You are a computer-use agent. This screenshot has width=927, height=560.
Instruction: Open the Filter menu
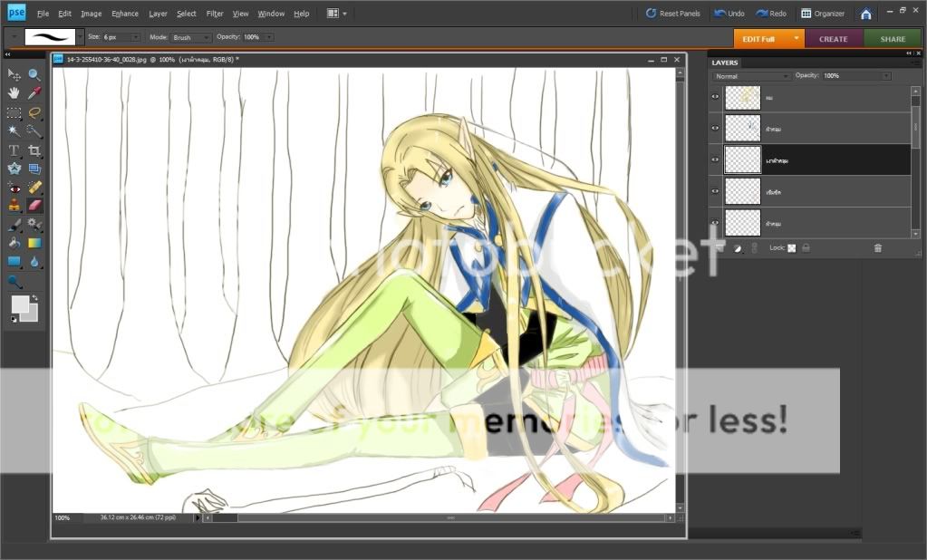pyautogui.click(x=215, y=14)
